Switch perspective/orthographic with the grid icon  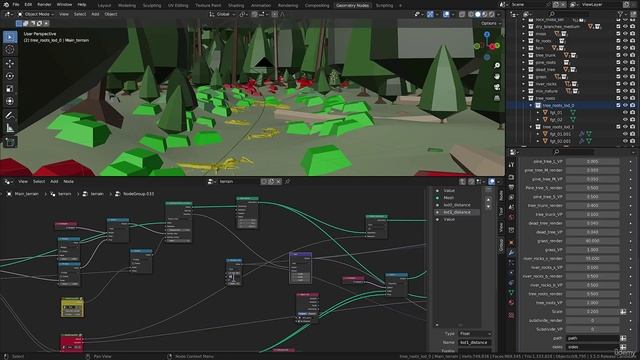pos(497,98)
